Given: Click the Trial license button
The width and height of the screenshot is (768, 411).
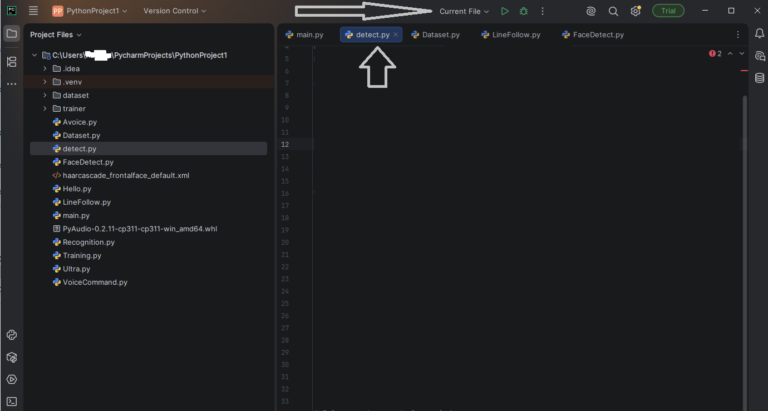Looking at the screenshot, I should pos(668,11).
